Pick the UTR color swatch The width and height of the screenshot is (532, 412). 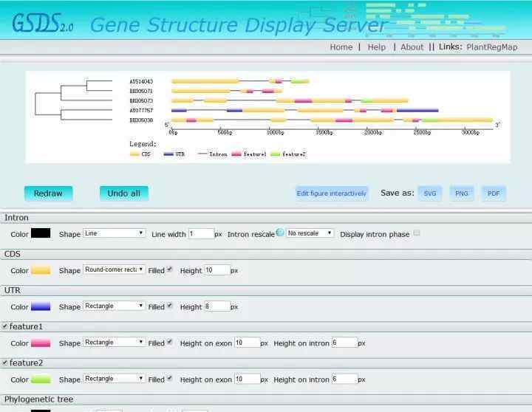41,306
